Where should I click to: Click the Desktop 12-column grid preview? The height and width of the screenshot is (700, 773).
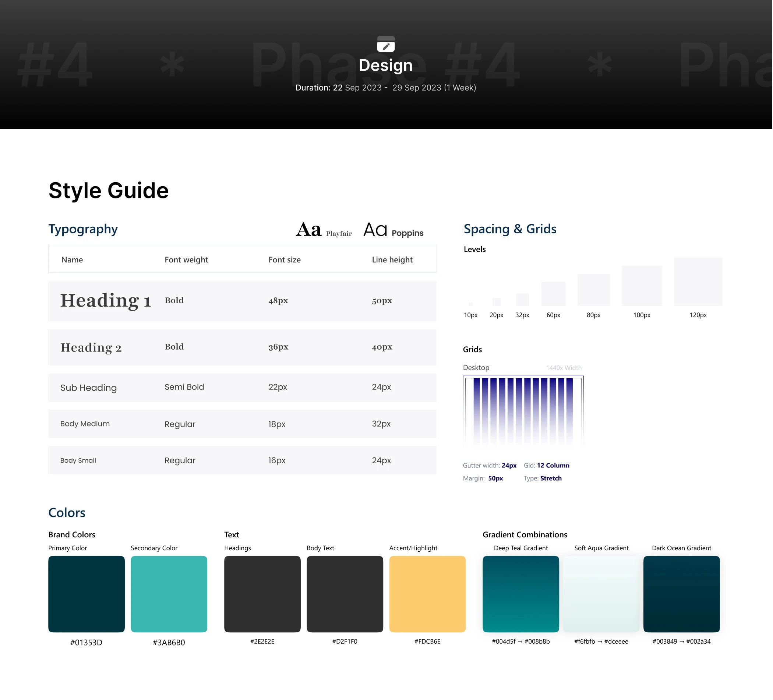(x=523, y=412)
